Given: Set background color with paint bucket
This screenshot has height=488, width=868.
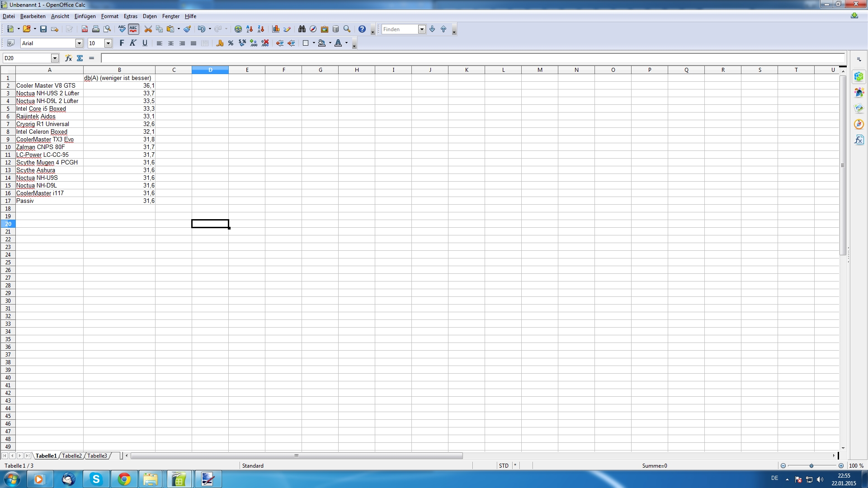Looking at the screenshot, I should coord(322,43).
